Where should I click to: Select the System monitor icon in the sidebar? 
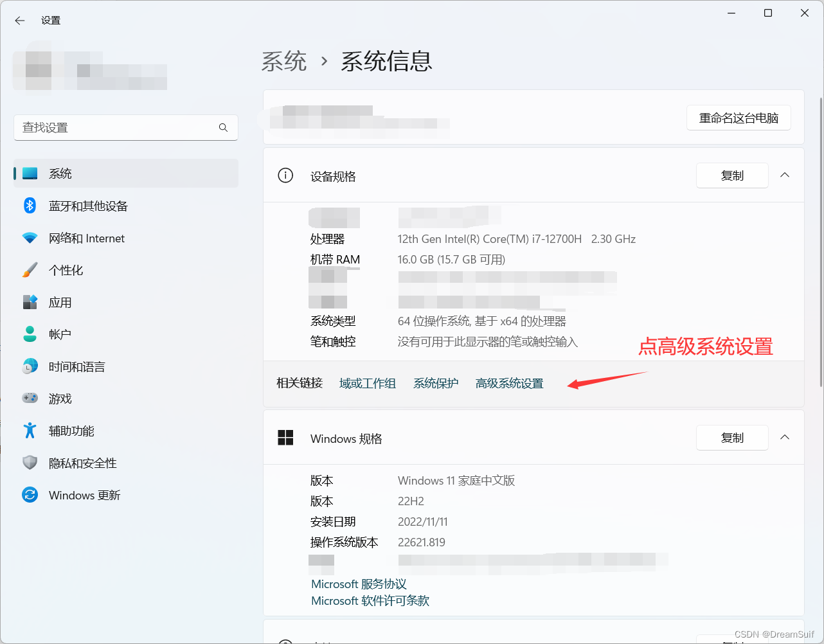point(30,174)
